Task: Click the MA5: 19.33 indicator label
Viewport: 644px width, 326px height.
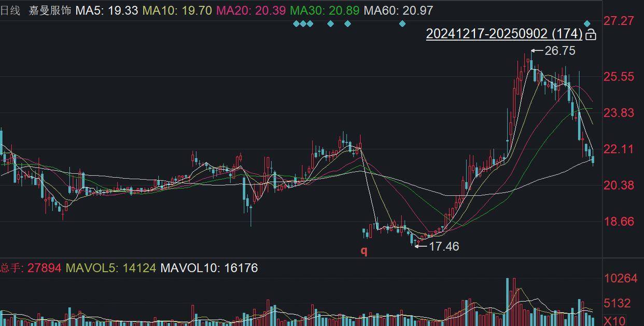Action: tap(107, 10)
